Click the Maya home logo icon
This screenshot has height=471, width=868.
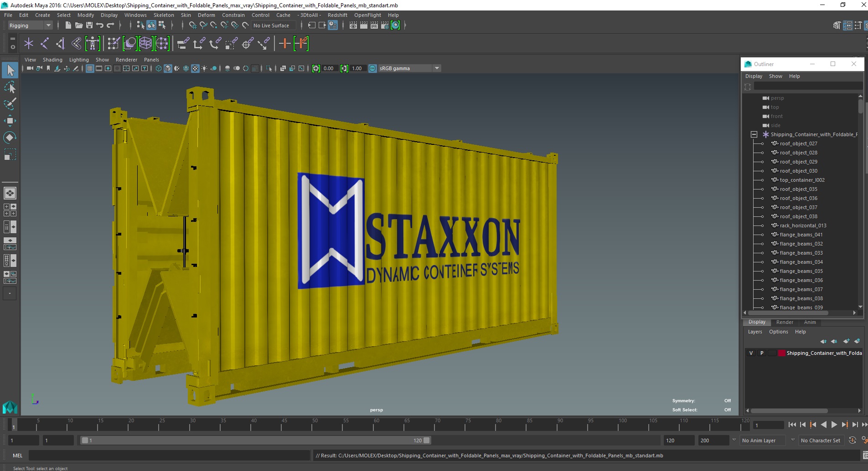pos(10,407)
